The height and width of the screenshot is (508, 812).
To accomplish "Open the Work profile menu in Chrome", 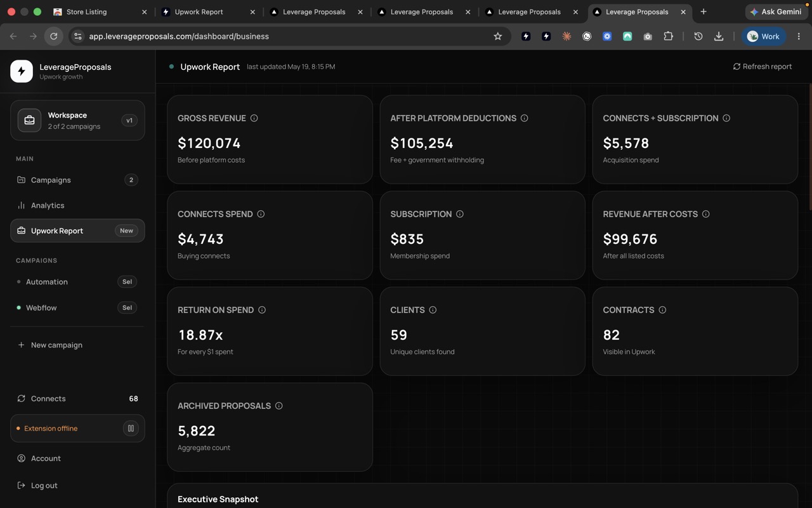I will point(764,36).
